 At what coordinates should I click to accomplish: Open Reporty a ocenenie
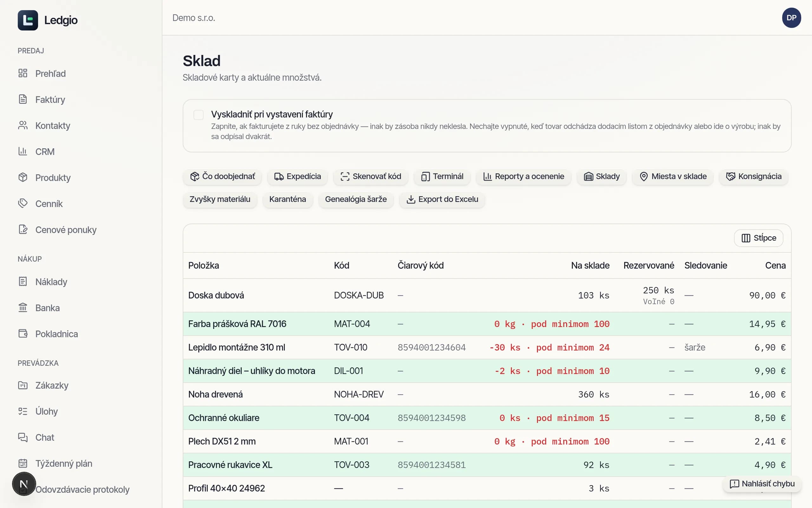click(x=523, y=177)
